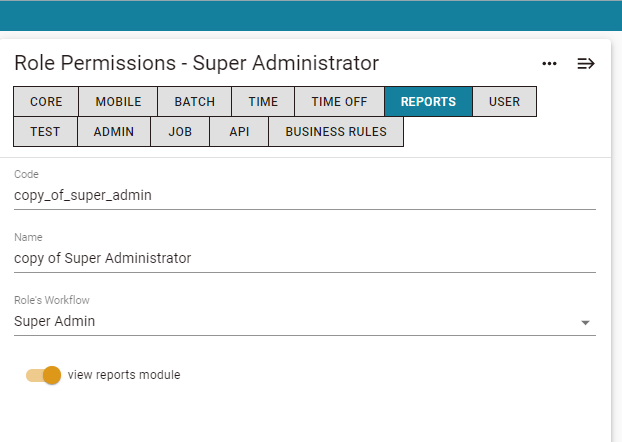Viewport: 622px width, 442px height.
Task: Select the JOB tab
Action: pos(180,132)
